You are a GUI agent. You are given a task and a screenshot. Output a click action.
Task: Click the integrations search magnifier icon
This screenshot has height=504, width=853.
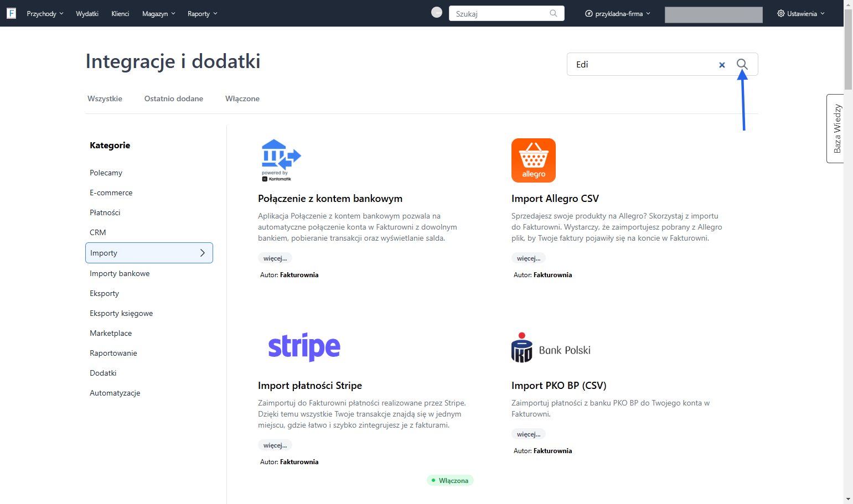tap(742, 64)
